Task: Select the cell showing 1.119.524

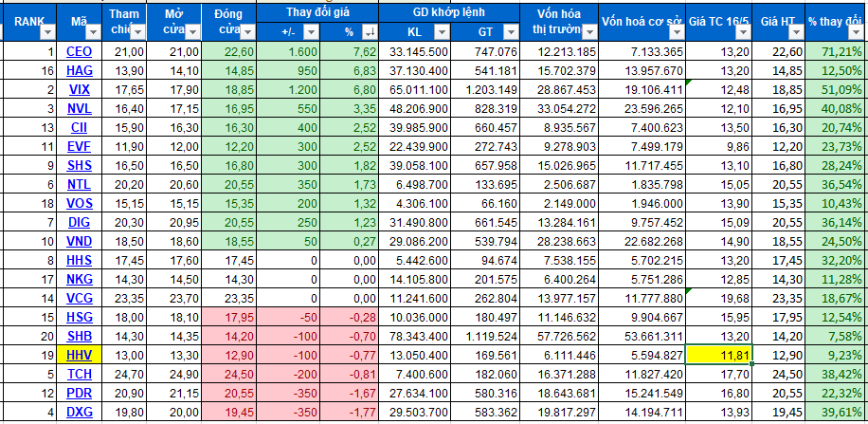Action: pyautogui.click(x=484, y=337)
